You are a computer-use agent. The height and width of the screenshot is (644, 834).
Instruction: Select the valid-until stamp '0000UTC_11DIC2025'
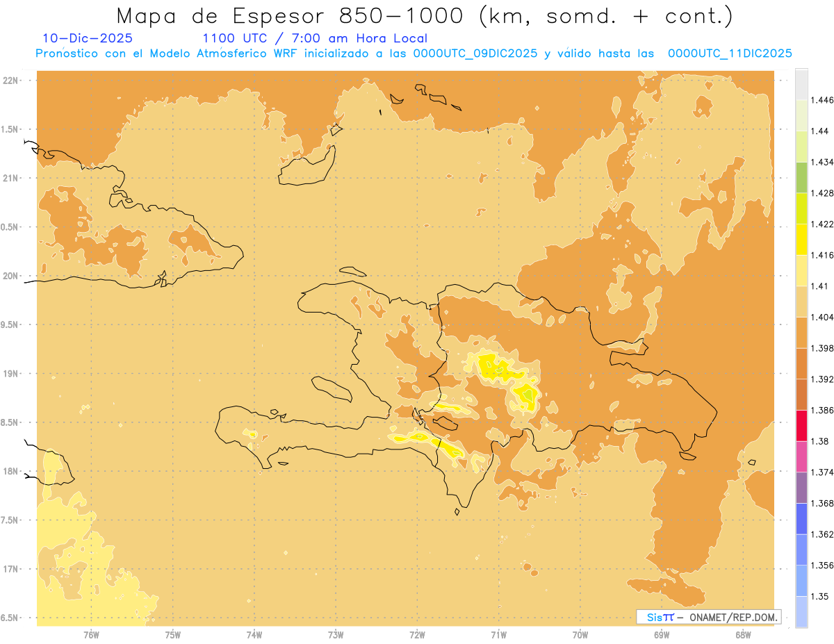point(730,53)
